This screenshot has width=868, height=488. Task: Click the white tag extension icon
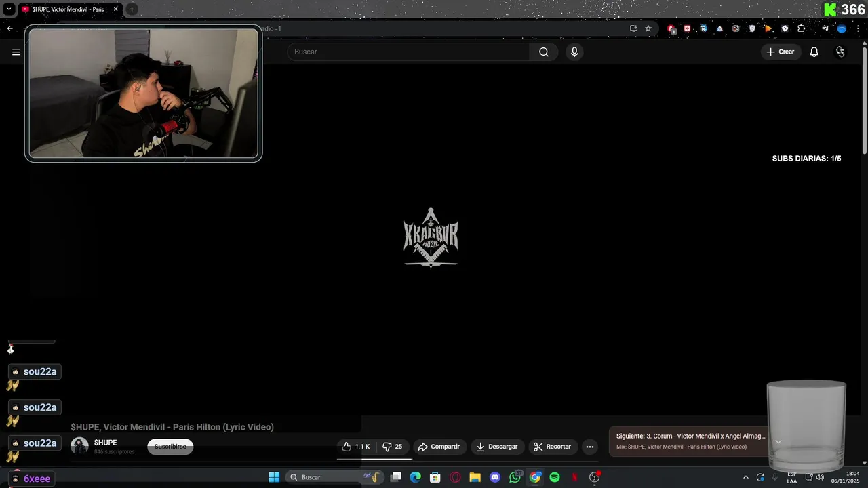[x=785, y=28]
